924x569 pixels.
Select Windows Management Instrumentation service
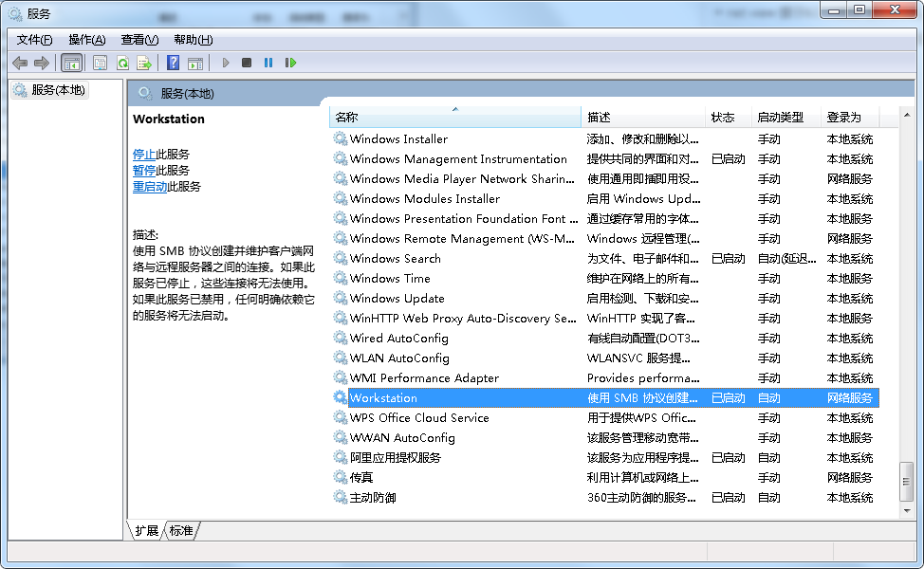458,158
